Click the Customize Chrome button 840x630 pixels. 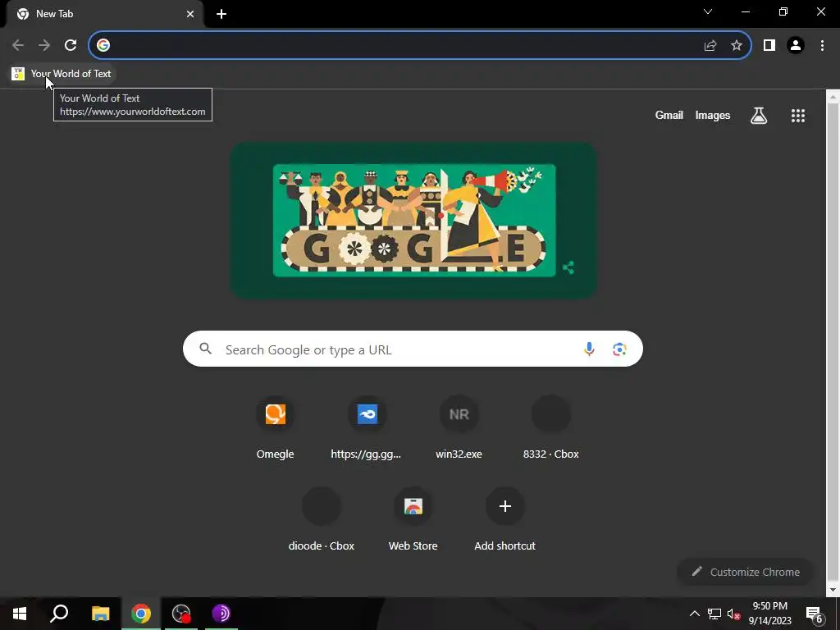click(x=746, y=572)
